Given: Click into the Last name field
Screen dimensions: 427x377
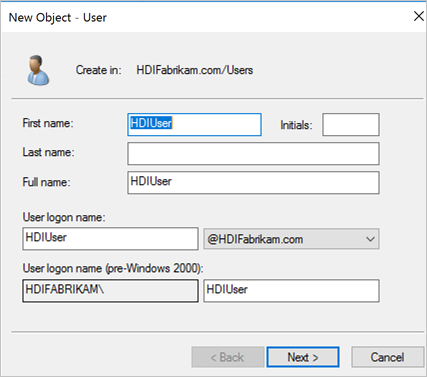Looking at the screenshot, I should [253, 154].
